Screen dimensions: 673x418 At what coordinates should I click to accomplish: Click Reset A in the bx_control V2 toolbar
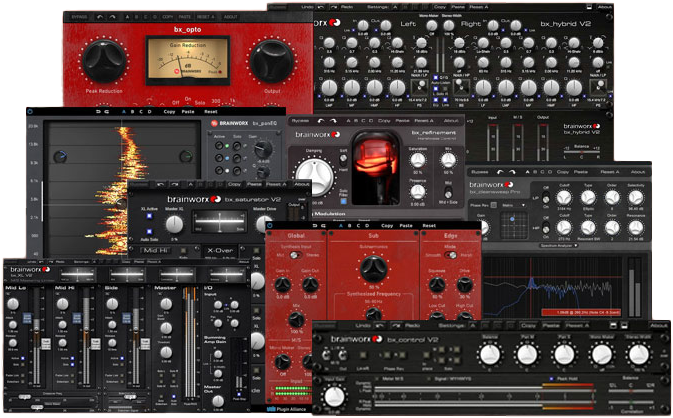577,326
